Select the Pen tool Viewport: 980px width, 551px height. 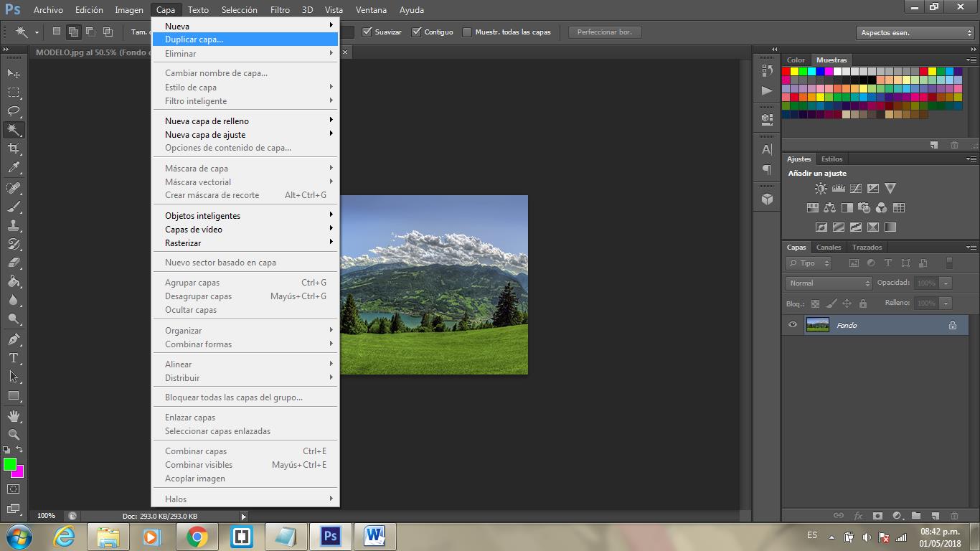pyautogui.click(x=14, y=339)
